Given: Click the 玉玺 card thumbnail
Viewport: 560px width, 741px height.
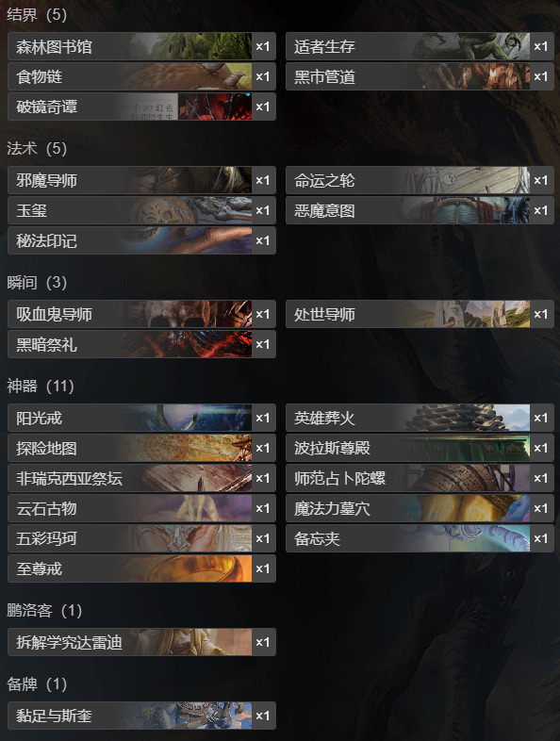Looking at the screenshot, I should [x=189, y=210].
